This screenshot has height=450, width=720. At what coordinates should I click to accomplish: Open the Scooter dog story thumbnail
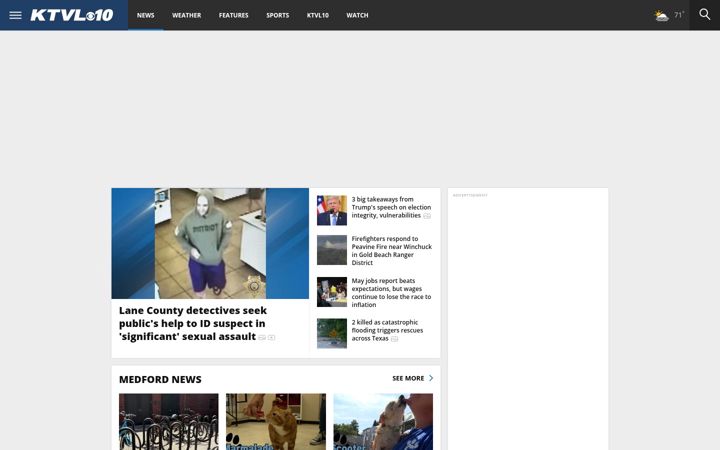pyautogui.click(x=383, y=422)
